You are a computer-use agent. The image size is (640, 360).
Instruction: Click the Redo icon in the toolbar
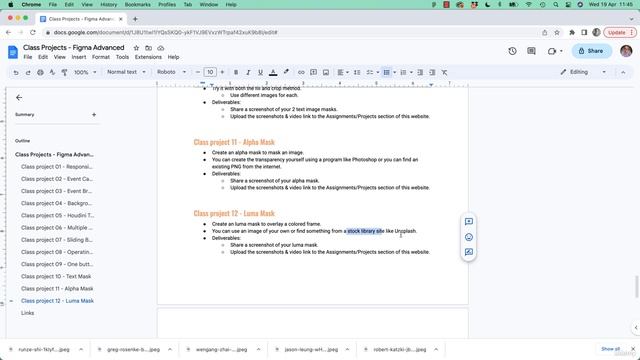pyautogui.click(x=28, y=72)
